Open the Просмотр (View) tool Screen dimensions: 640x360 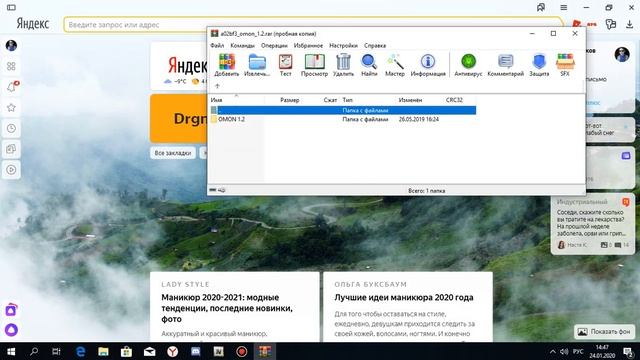(314, 65)
